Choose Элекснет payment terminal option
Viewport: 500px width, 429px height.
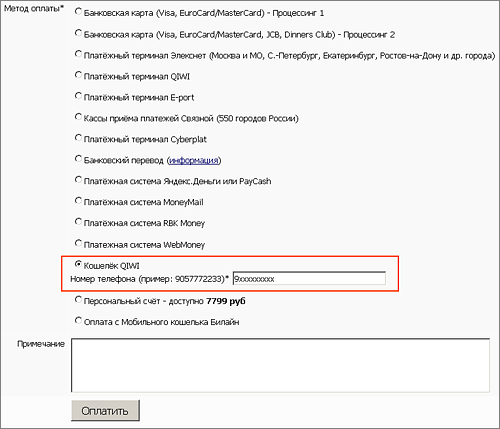pos(78,54)
